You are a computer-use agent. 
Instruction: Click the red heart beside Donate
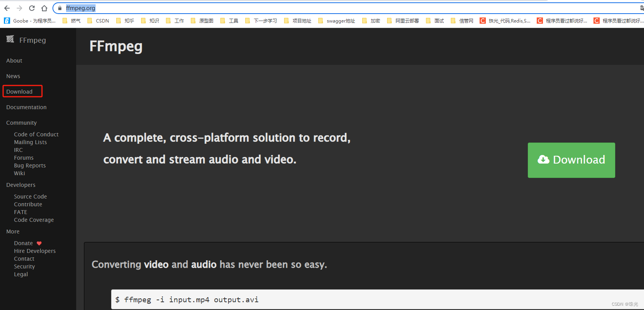(x=39, y=244)
